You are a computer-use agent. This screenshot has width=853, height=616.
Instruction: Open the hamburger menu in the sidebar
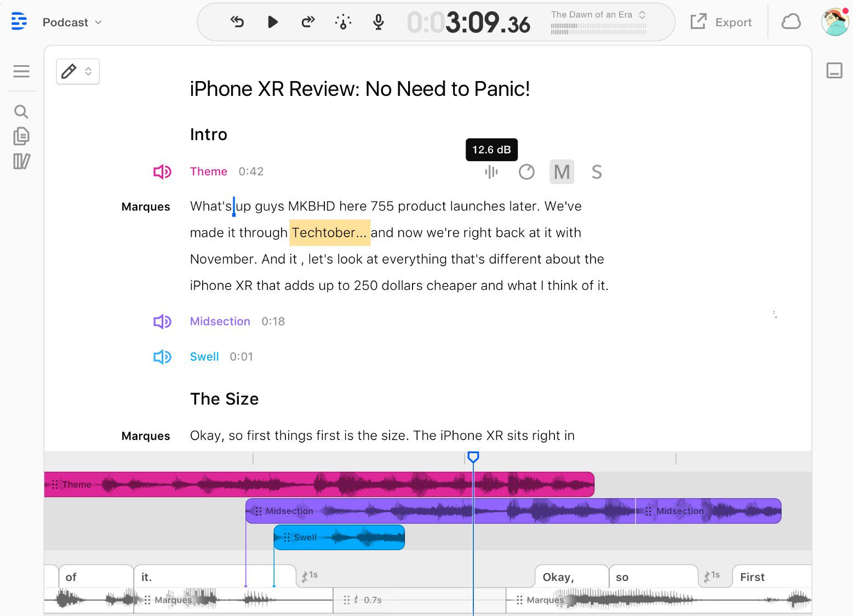click(x=21, y=71)
